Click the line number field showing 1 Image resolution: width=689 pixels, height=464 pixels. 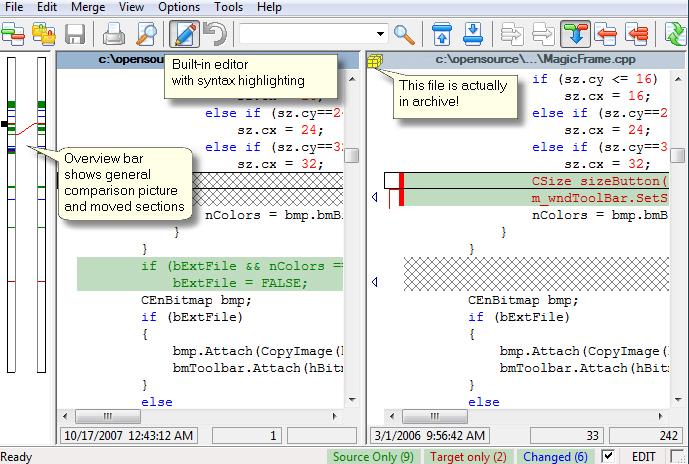coord(247,435)
